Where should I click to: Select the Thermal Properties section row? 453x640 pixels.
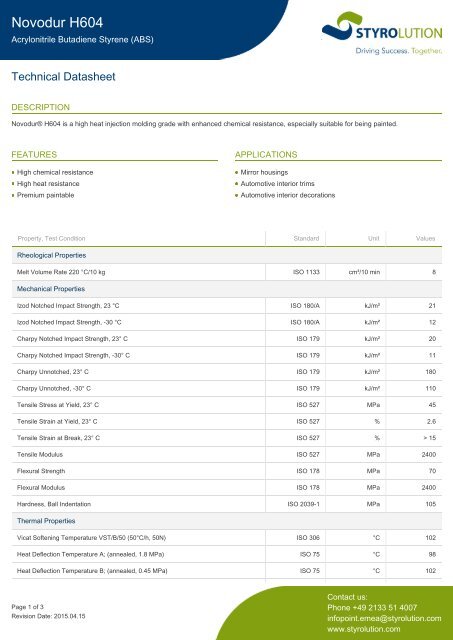[x=227, y=521]
